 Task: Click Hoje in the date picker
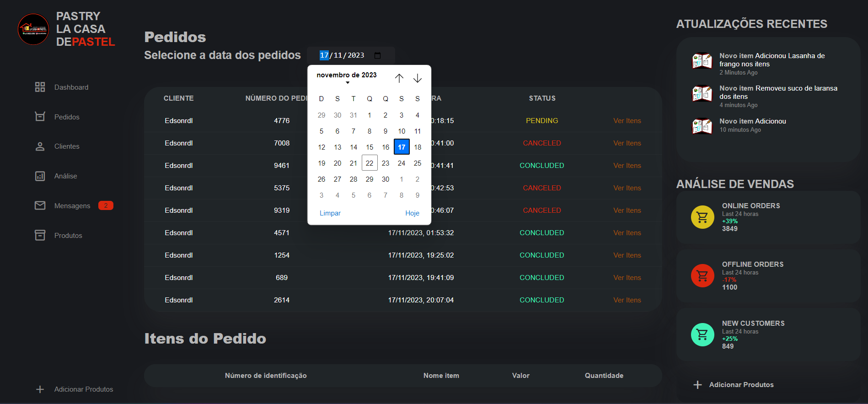[413, 213]
